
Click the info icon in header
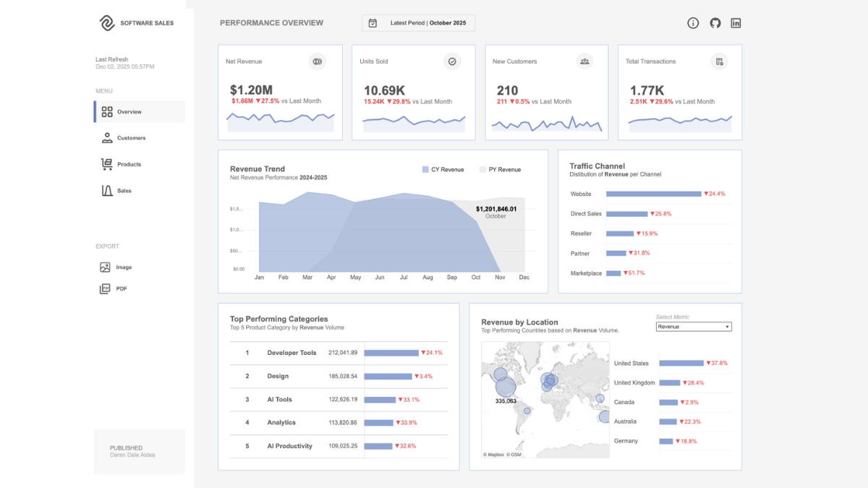click(693, 23)
